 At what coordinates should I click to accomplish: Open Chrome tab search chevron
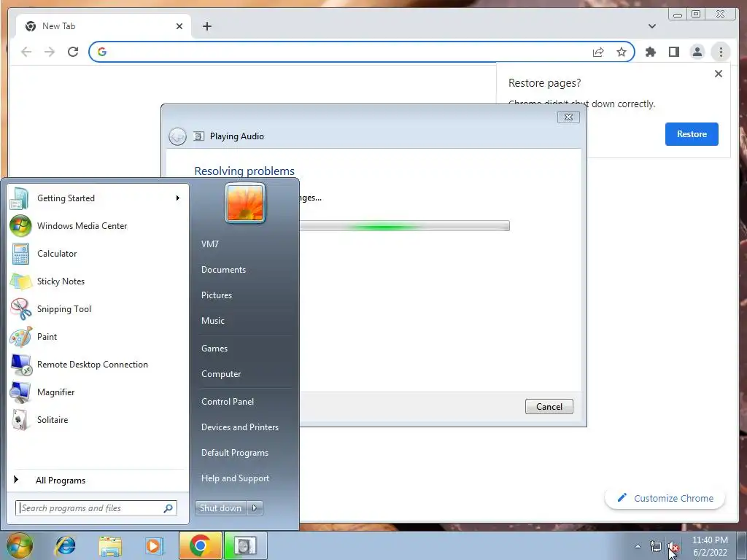click(x=652, y=26)
